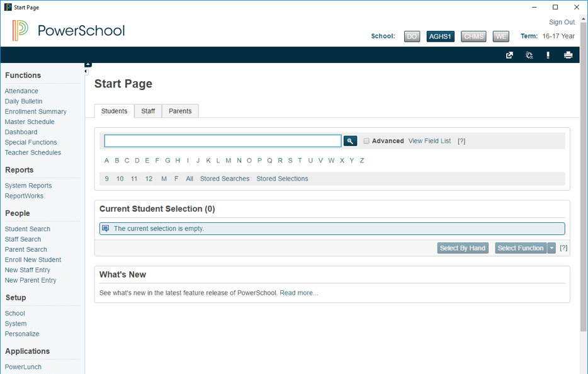Click the PowerSchool logo
This screenshot has width=588, height=374.
point(68,30)
